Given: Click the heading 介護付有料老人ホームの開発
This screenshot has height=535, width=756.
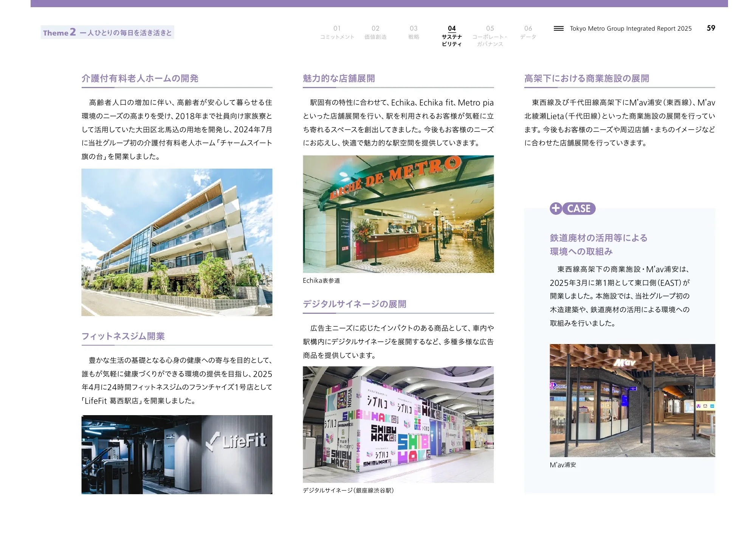Looking at the screenshot, I should (x=140, y=78).
